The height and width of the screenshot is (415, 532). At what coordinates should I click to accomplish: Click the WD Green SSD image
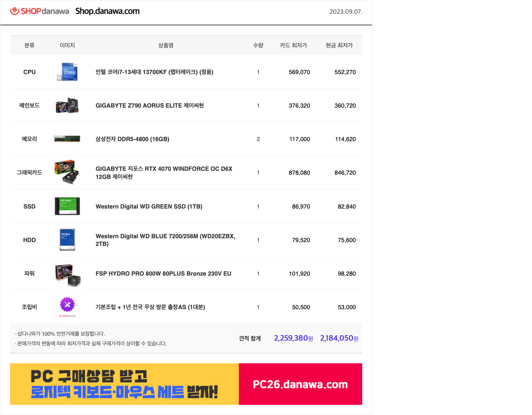[x=67, y=206]
